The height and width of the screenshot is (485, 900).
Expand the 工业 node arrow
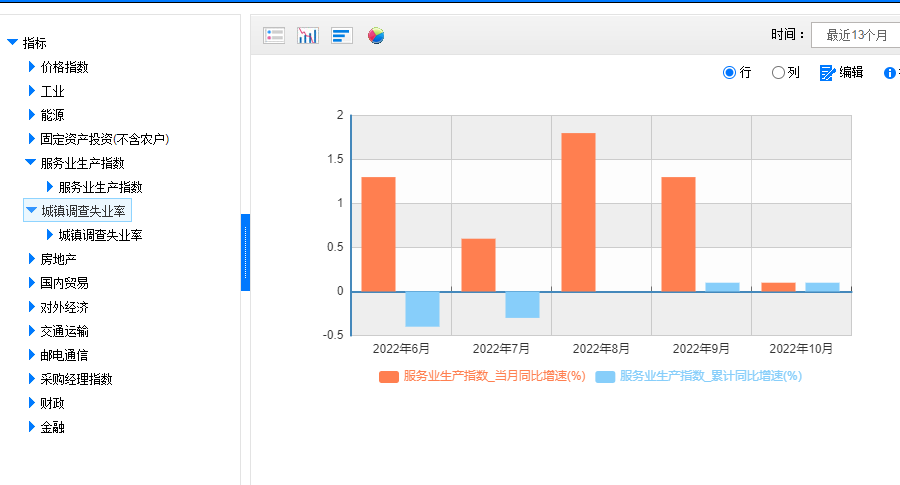point(32,91)
